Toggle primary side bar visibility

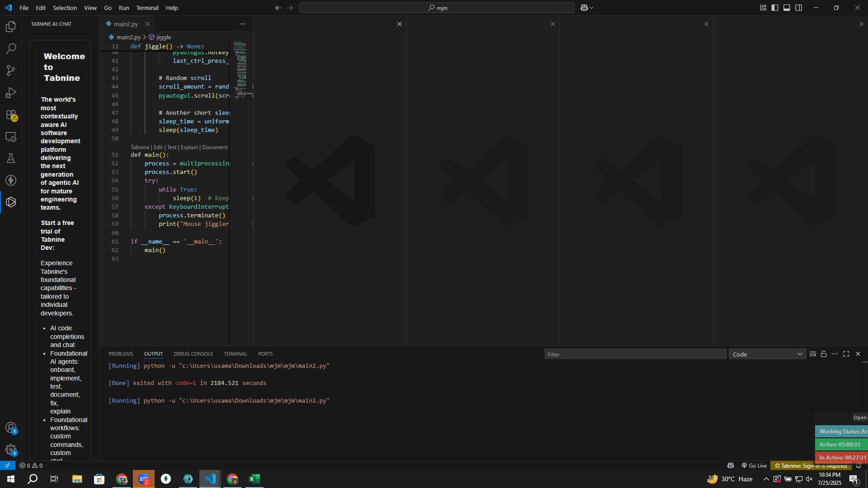(775, 8)
